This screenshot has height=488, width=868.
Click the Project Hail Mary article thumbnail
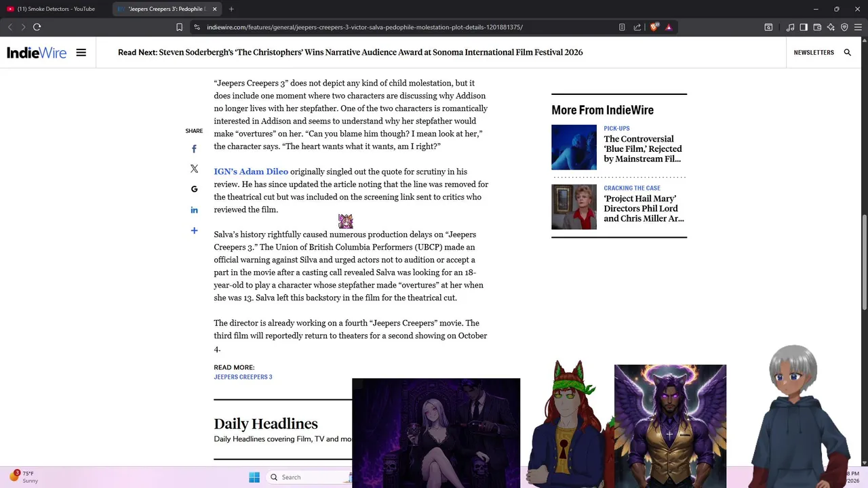click(x=574, y=207)
